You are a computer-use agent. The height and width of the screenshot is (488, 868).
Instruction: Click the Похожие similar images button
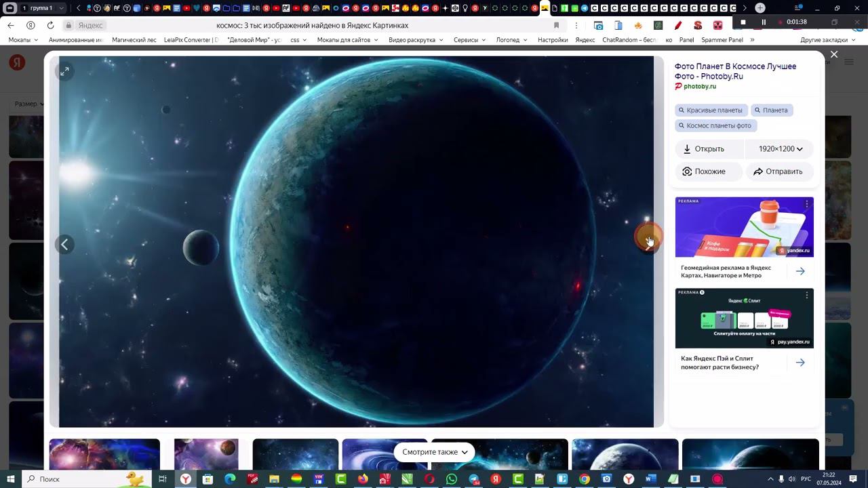[x=709, y=171]
